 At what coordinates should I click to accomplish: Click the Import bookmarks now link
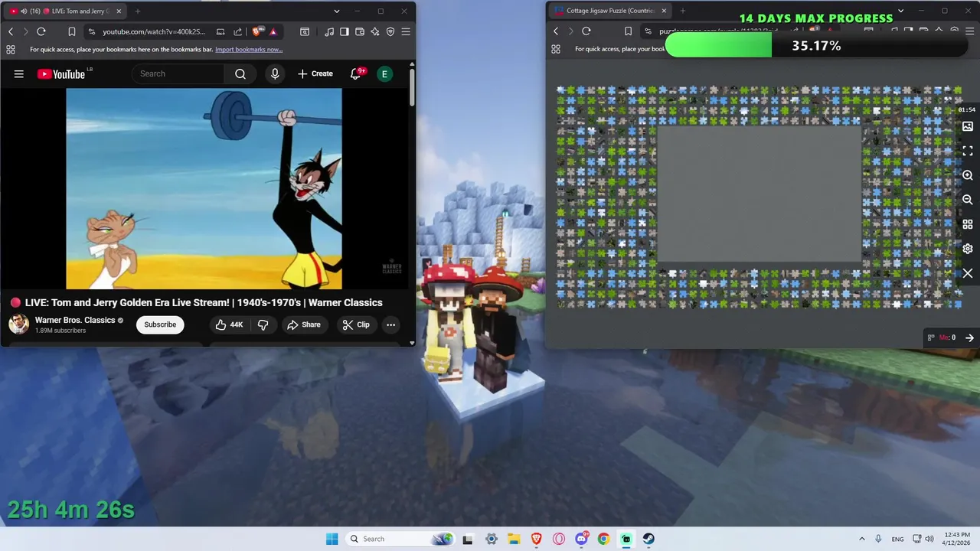point(249,49)
